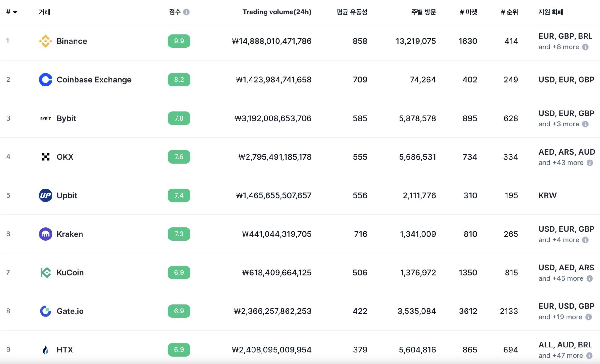Sort by # 마켓 column header

click(x=468, y=12)
